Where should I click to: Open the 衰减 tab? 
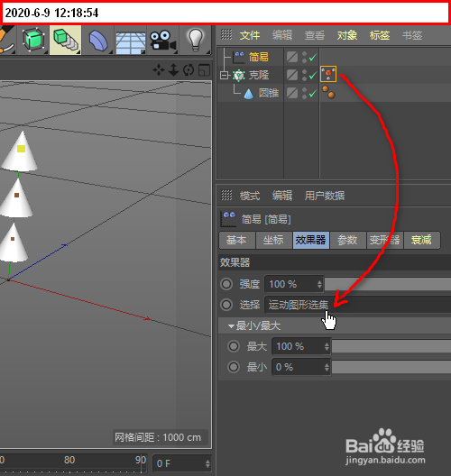point(421,241)
